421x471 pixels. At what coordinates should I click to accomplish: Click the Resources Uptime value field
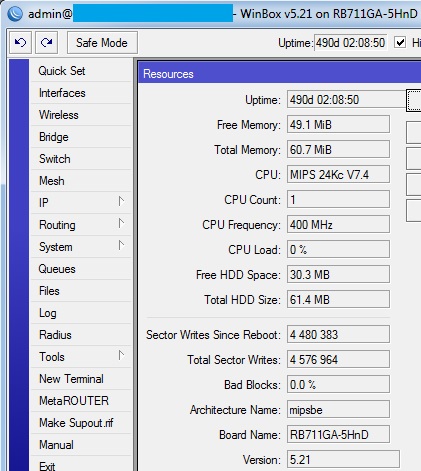point(347,99)
